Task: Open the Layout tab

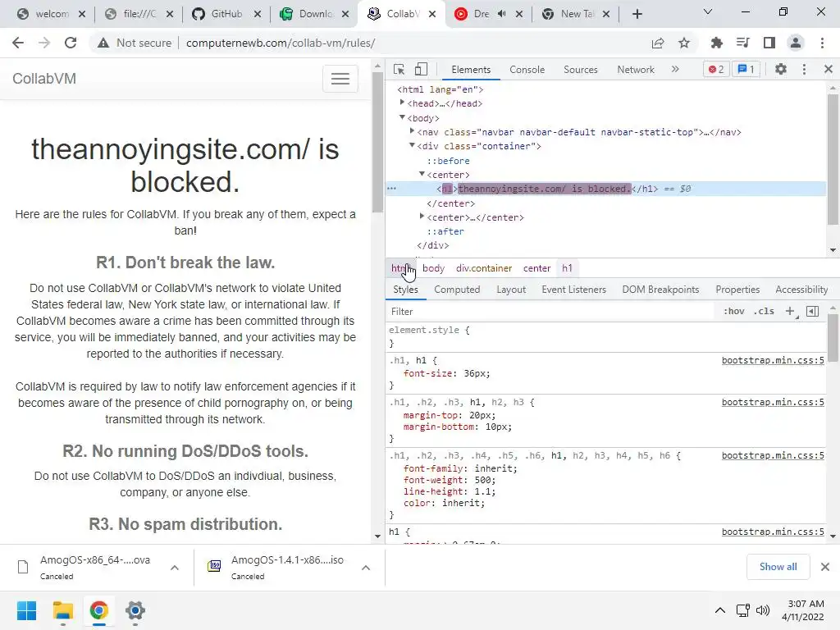Action: point(510,290)
